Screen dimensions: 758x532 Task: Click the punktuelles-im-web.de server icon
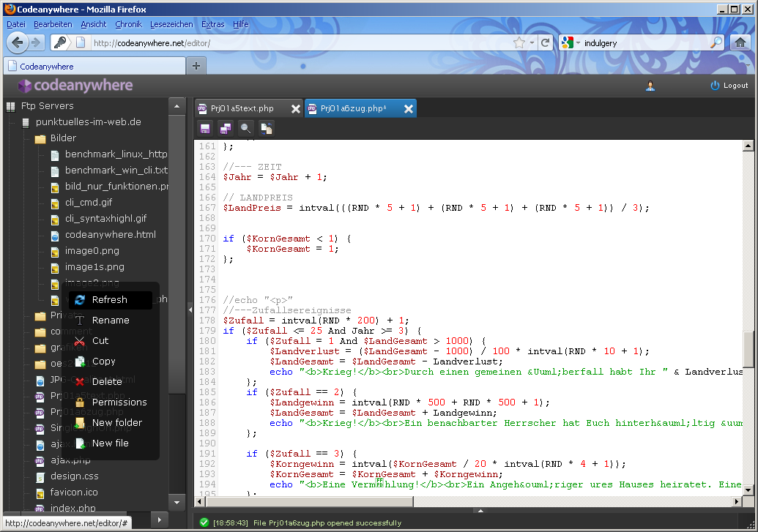(26, 123)
